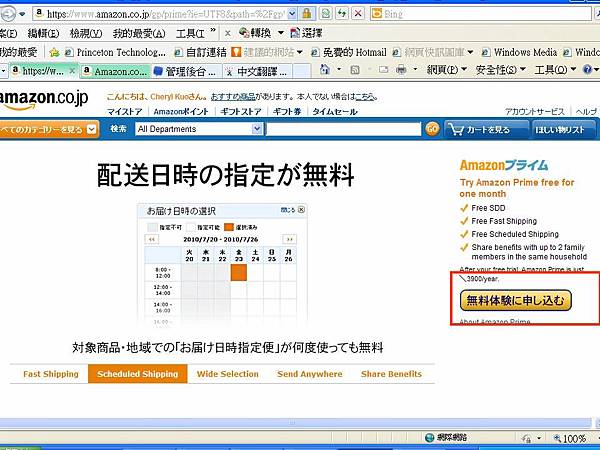
Task: Click the add-to-favorites star icon
Action: click(x=54, y=52)
